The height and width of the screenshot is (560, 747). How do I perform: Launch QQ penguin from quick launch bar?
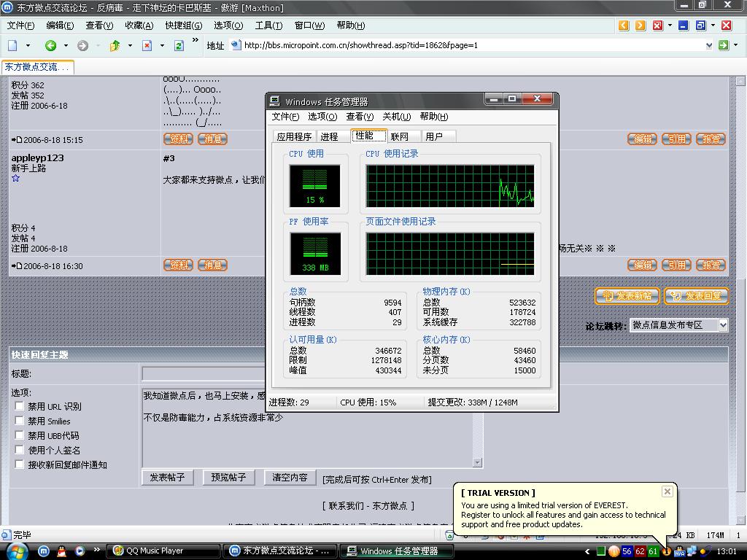(61, 551)
